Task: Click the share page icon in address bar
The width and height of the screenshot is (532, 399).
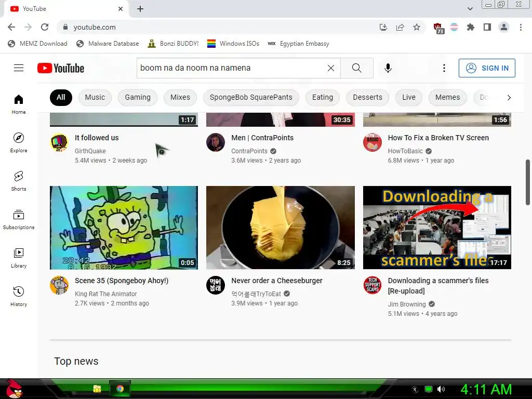Action: (x=400, y=27)
